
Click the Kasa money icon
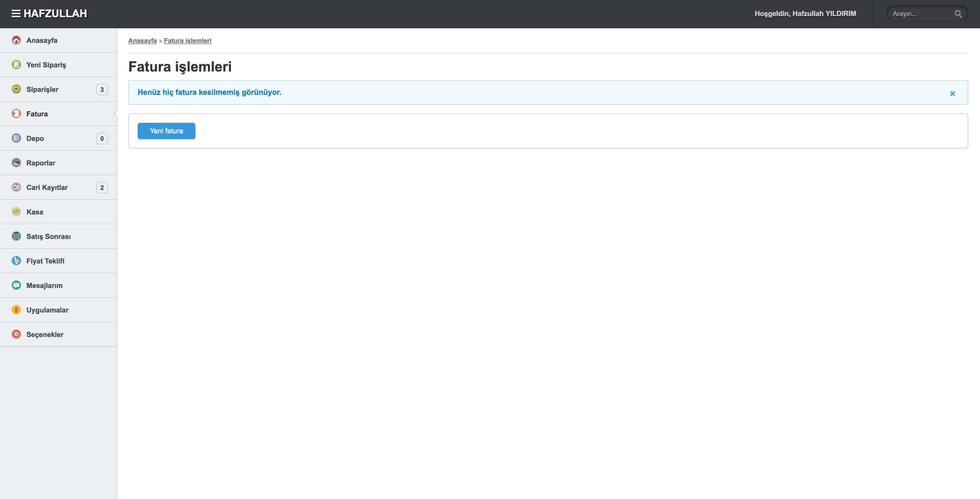(x=16, y=212)
